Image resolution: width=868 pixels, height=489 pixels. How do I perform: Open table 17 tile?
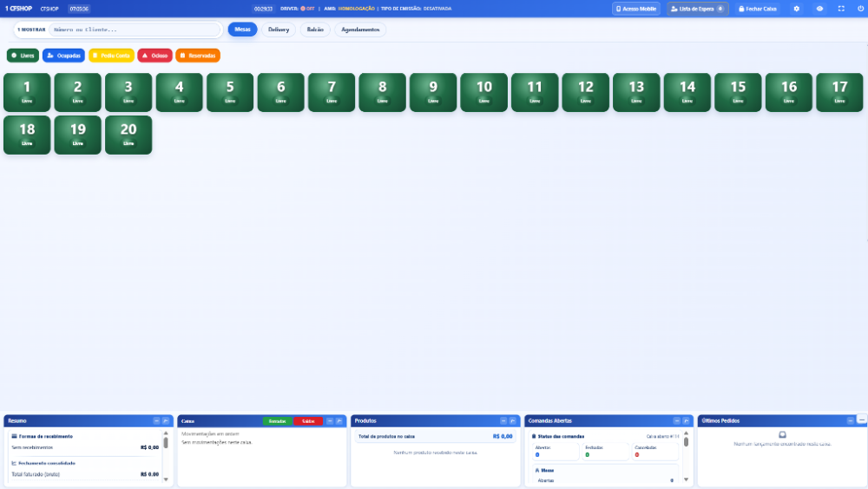click(839, 92)
